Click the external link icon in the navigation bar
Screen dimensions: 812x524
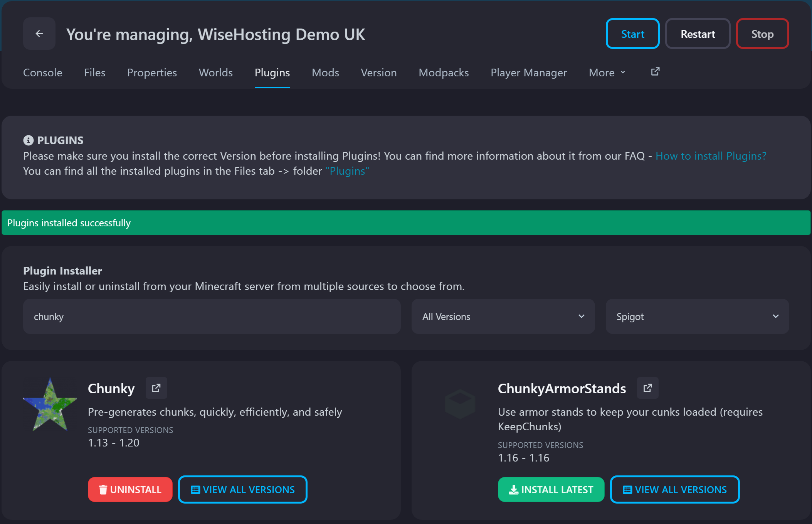[x=655, y=72]
